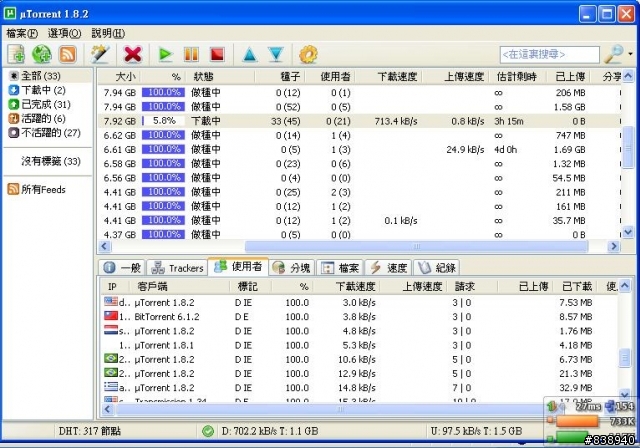Screen dimensions: 640x448
Task: Click the peer with 14.8 kB/s download
Action: tap(359, 388)
